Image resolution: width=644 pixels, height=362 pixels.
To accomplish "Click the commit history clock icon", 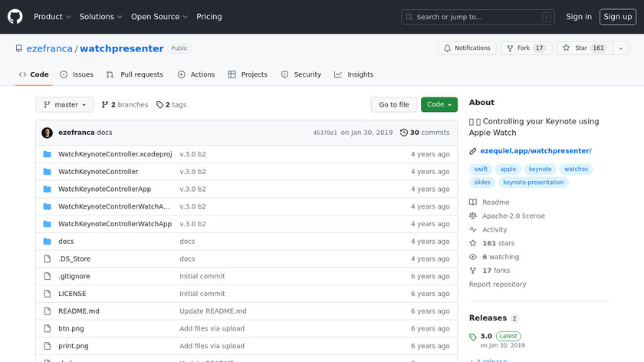I will 404,133.
